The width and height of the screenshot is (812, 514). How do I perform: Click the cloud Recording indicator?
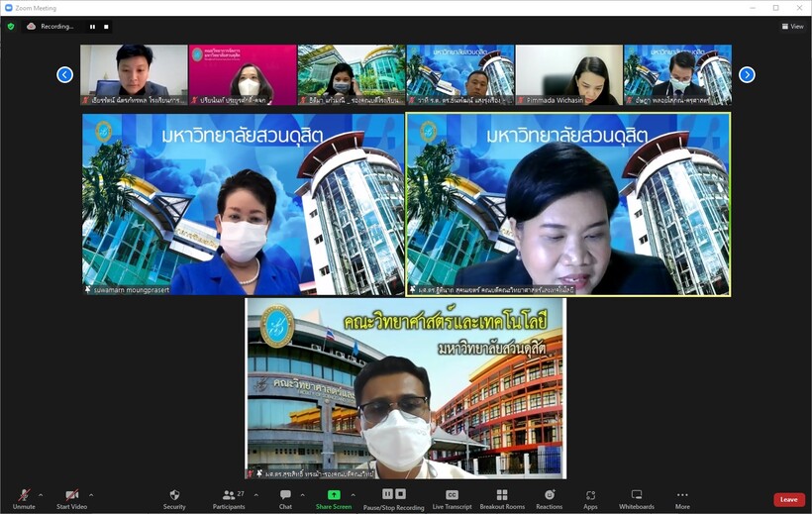pos(51,26)
